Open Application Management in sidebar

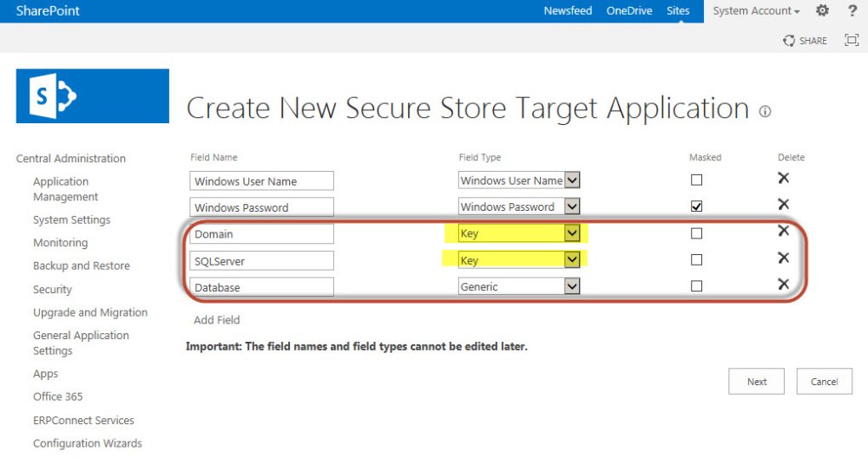click(65, 189)
